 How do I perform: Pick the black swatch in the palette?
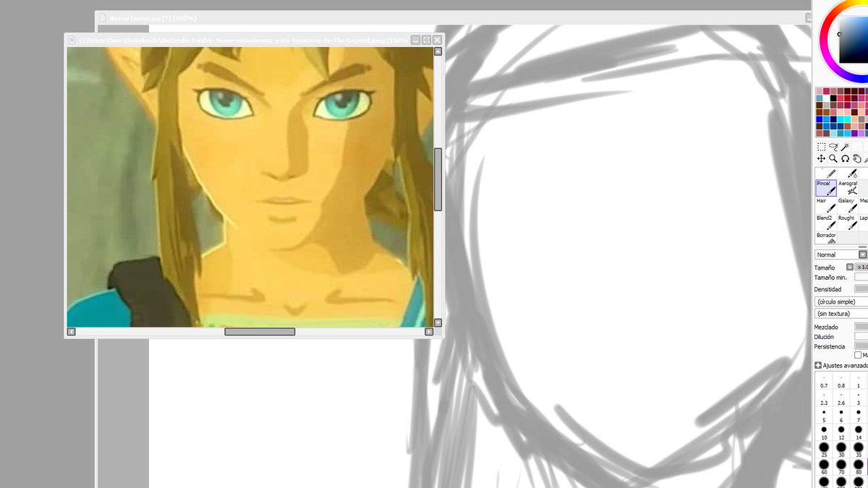pyautogui.click(x=833, y=98)
